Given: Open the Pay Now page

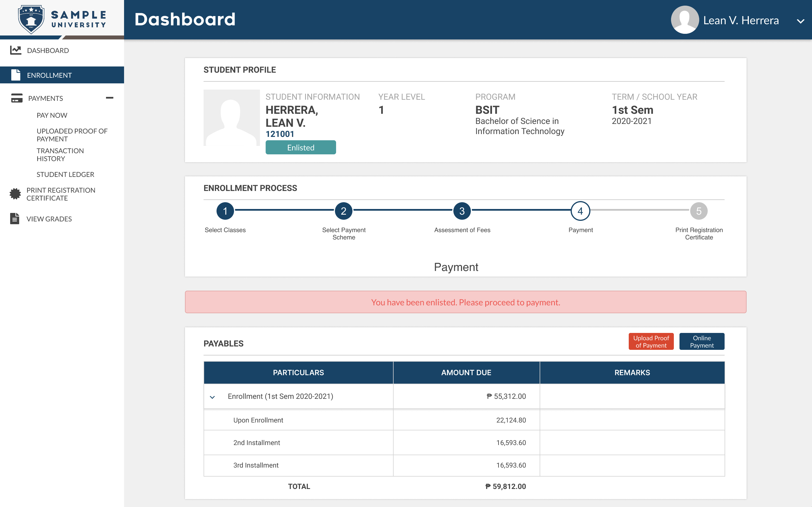Looking at the screenshot, I should [x=52, y=115].
